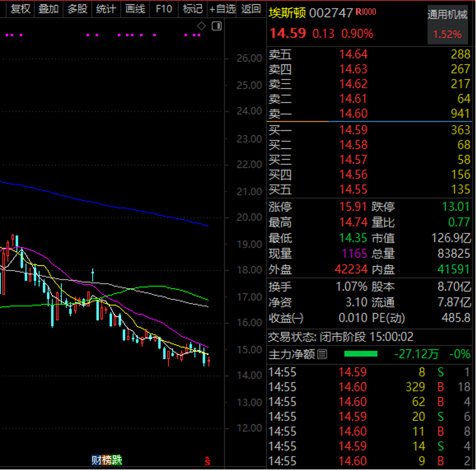Open F10 company information
The height and width of the screenshot is (470, 476).
(164, 9)
